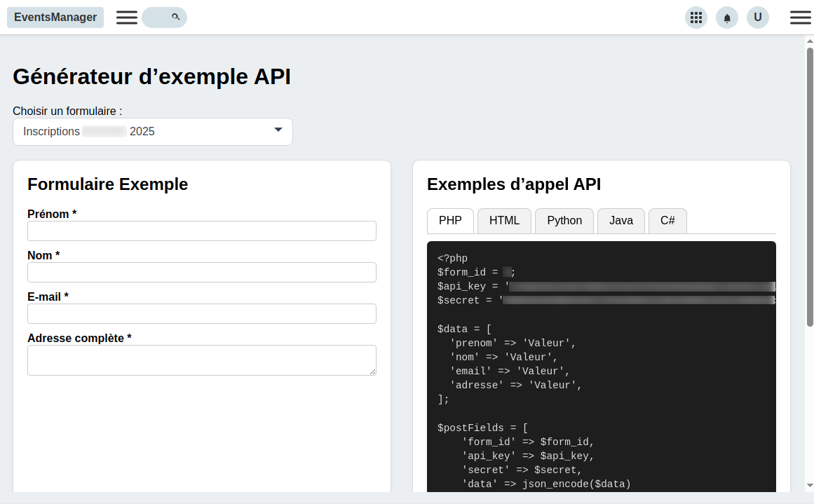Image resolution: width=814 pixels, height=504 pixels.
Task: Open the notifications bell
Action: (727, 18)
